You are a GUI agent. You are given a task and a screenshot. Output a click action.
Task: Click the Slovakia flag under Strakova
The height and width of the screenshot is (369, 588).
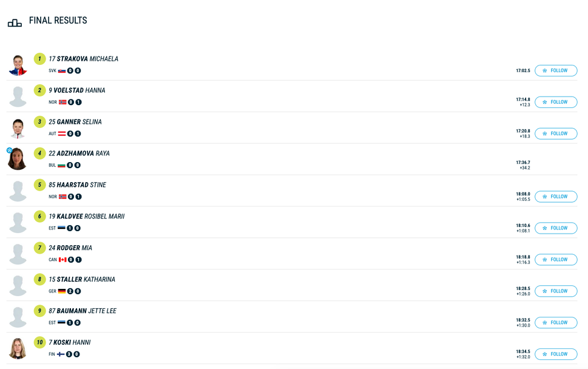point(62,71)
